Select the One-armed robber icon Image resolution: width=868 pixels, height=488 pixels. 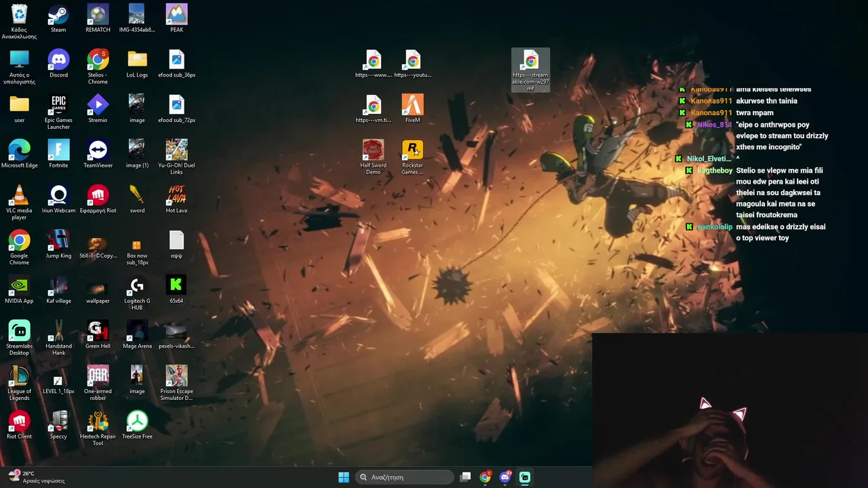(x=98, y=383)
